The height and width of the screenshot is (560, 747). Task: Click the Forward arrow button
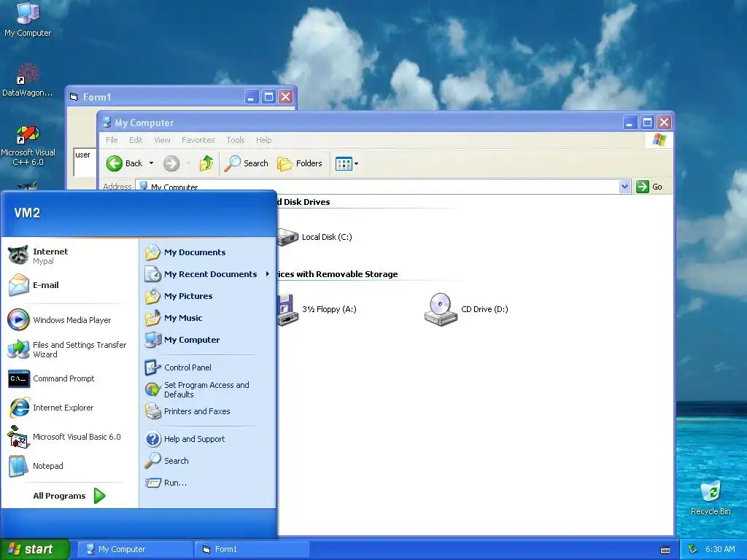click(171, 163)
